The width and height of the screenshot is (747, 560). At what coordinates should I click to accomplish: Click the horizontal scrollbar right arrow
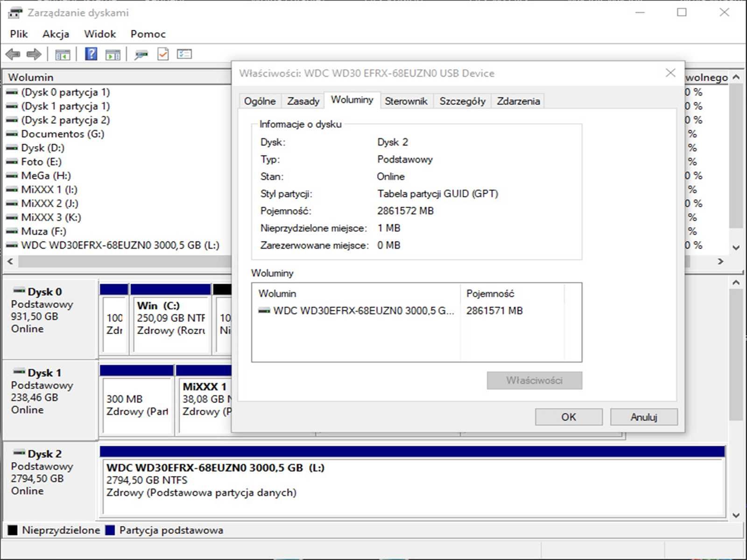(720, 262)
